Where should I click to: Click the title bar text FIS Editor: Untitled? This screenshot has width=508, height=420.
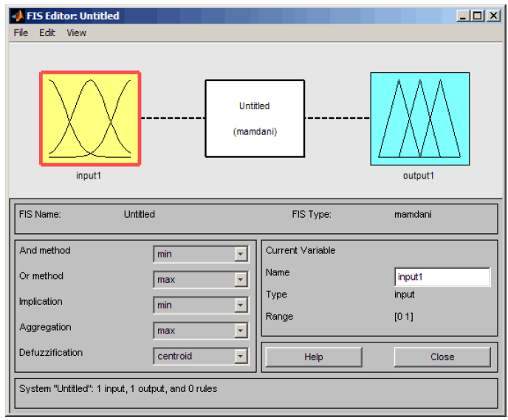pyautogui.click(x=73, y=16)
